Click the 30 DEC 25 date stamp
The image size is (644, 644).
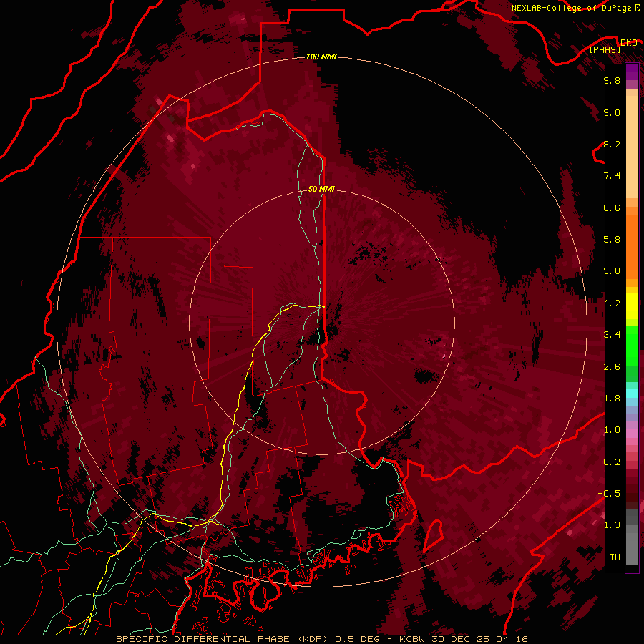click(459, 639)
